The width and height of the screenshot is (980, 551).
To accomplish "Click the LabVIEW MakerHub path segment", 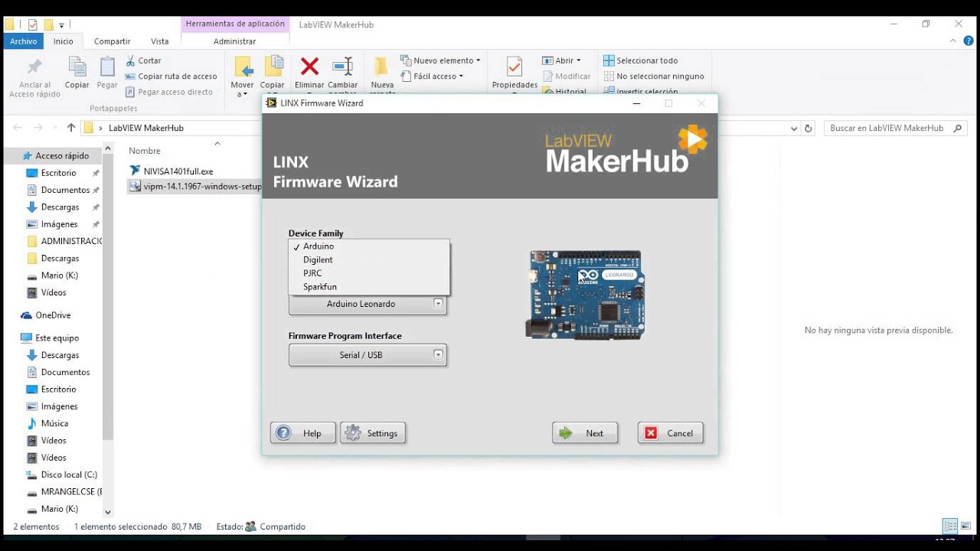I will coord(146,129).
